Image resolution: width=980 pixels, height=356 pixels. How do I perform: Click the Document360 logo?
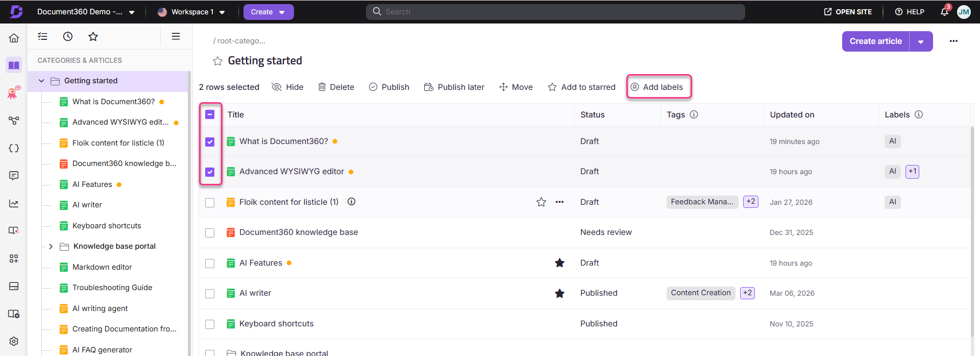click(x=16, y=12)
